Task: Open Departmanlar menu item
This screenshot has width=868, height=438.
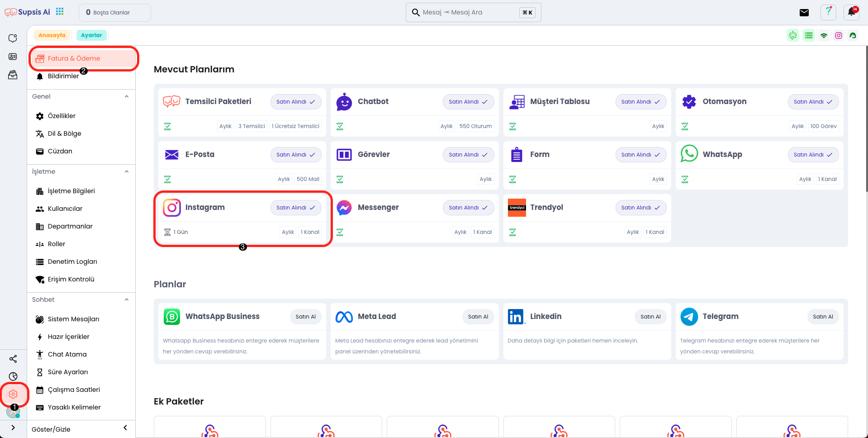Action: [81, 226]
